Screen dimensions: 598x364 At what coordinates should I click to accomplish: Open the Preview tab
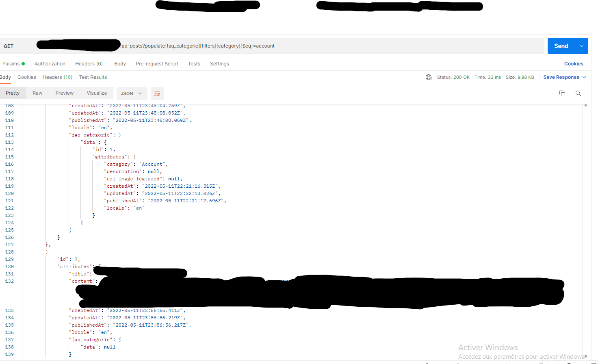pos(64,93)
